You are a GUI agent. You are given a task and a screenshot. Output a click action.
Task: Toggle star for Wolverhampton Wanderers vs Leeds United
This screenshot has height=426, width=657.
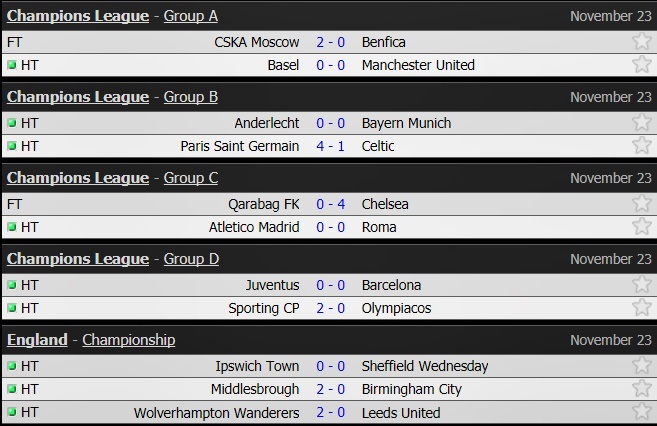click(x=641, y=412)
